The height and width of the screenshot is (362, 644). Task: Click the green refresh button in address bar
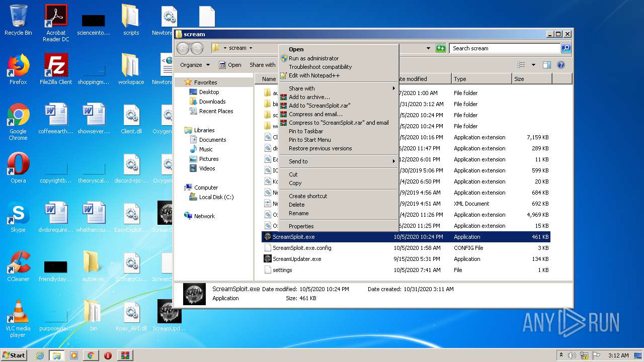pos(441,48)
